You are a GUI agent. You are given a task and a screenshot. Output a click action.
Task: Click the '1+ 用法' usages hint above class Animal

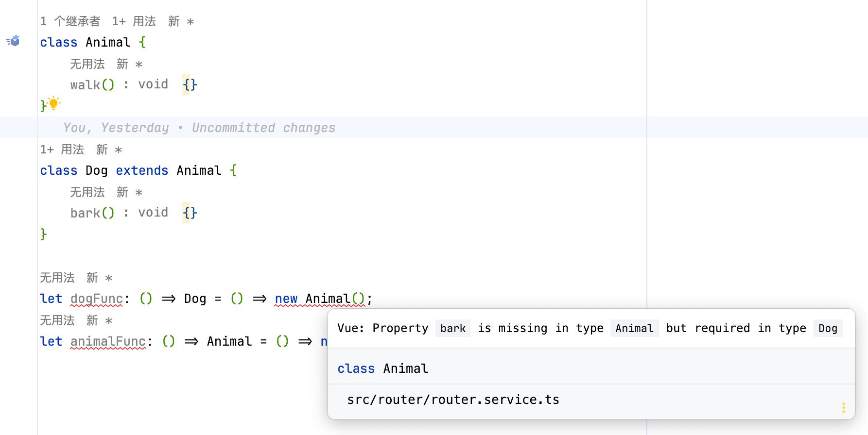[134, 21]
